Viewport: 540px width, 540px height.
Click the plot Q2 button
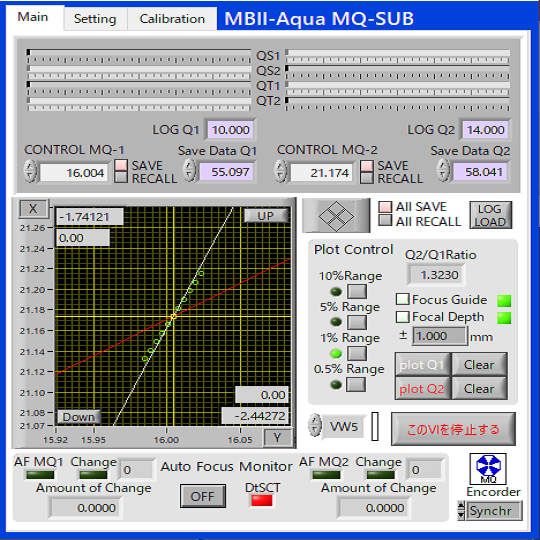point(422,388)
